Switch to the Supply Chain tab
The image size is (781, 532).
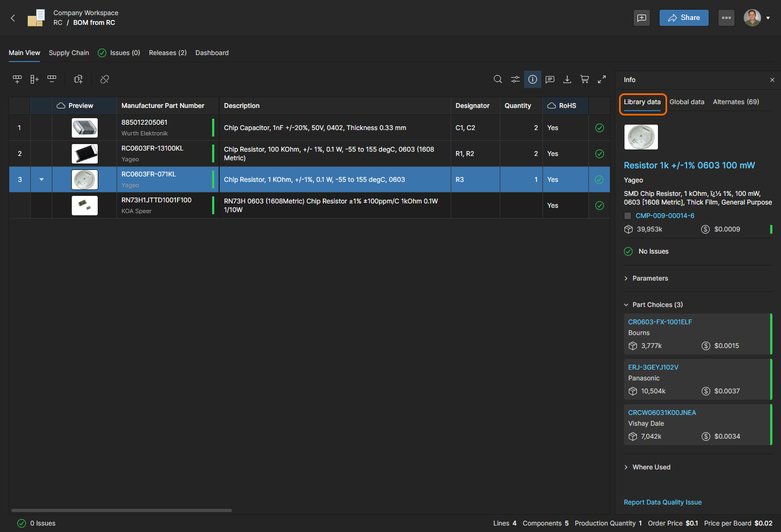click(69, 53)
